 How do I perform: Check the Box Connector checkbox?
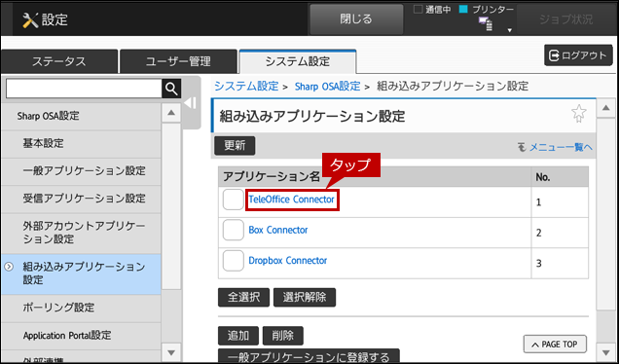tap(233, 230)
